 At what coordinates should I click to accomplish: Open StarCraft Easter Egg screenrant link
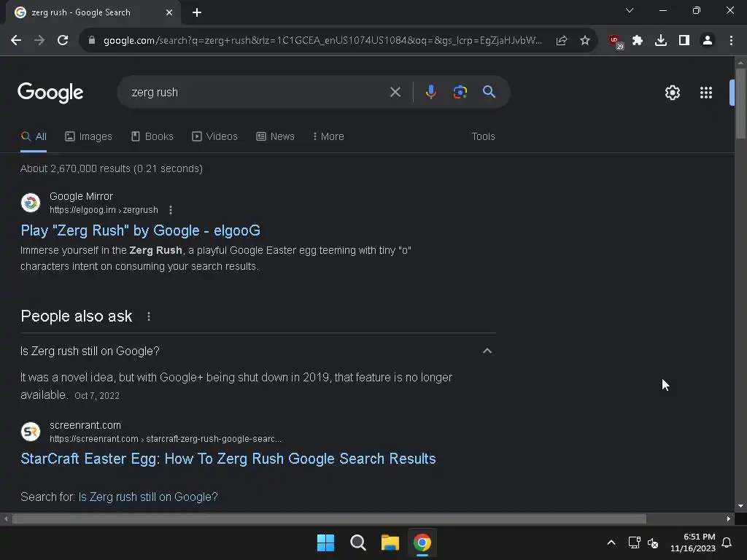228,459
